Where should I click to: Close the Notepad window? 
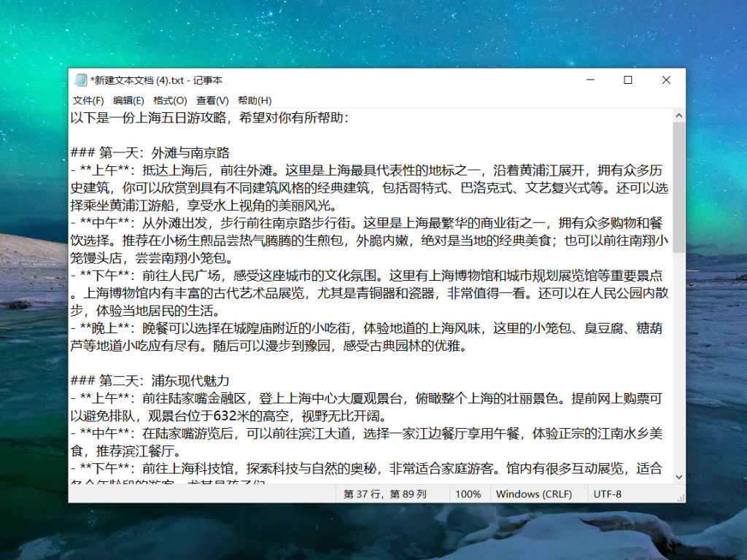point(666,80)
